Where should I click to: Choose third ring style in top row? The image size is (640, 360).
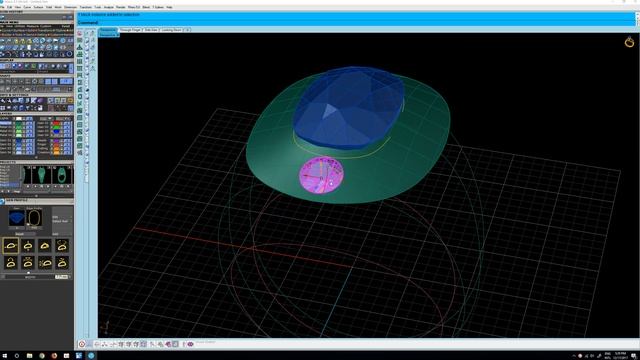click(x=45, y=246)
